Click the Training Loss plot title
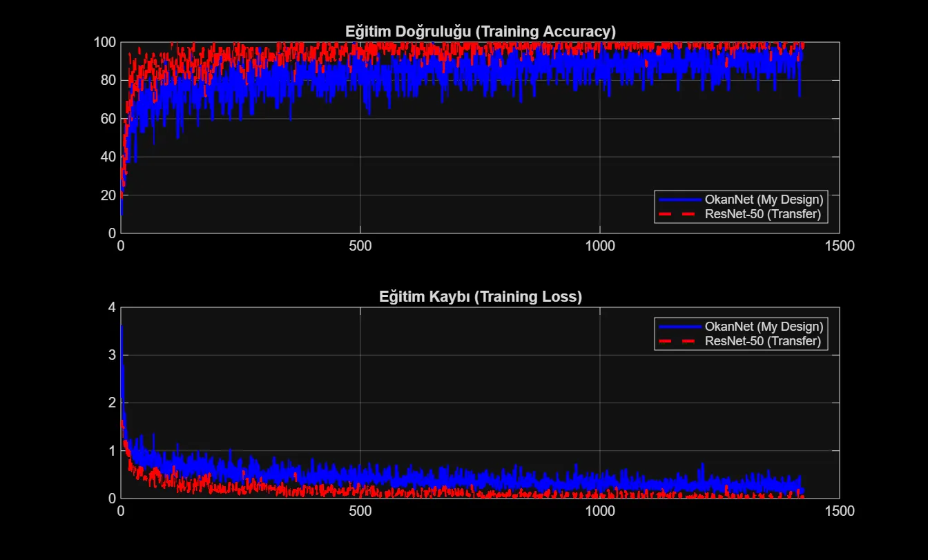The image size is (928, 560). tap(480, 297)
